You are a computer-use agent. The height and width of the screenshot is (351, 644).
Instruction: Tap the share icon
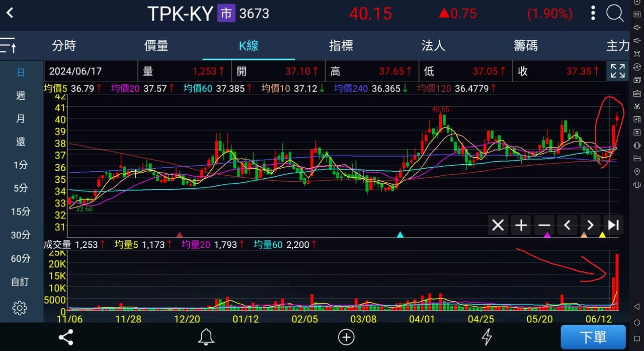point(66,337)
